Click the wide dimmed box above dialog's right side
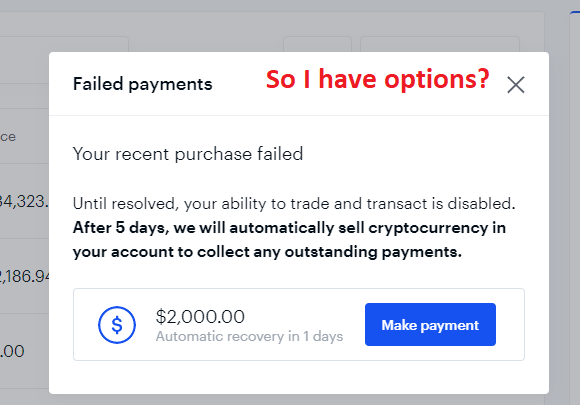580x405 pixels. [440, 44]
